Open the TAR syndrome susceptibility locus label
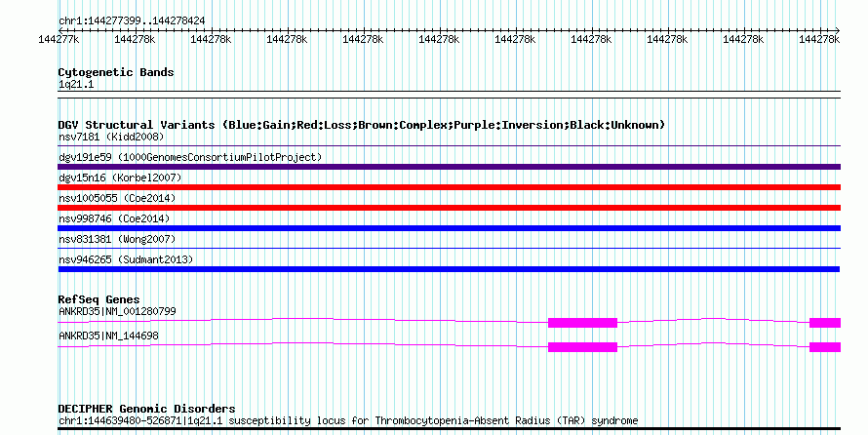 tap(348, 421)
